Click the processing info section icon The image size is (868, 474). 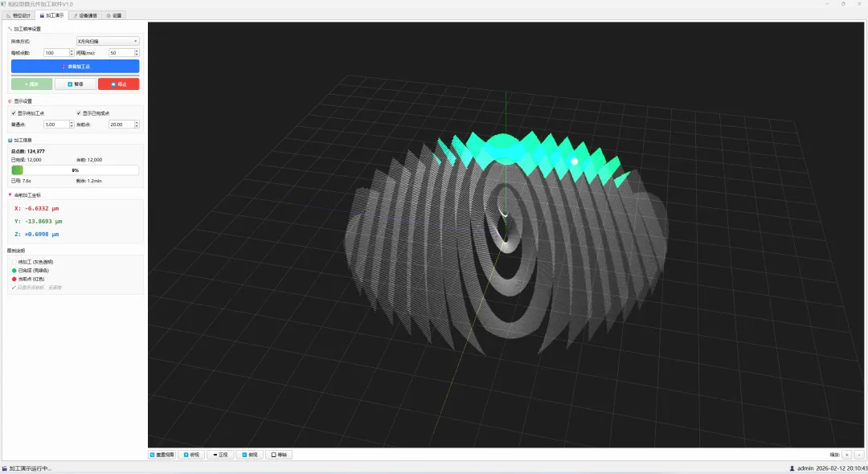[x=10, y=141]
